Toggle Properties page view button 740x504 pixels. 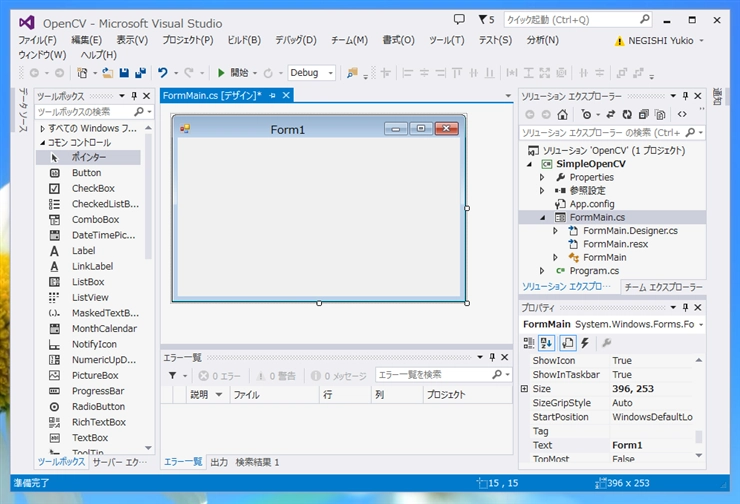pos(568,343)
